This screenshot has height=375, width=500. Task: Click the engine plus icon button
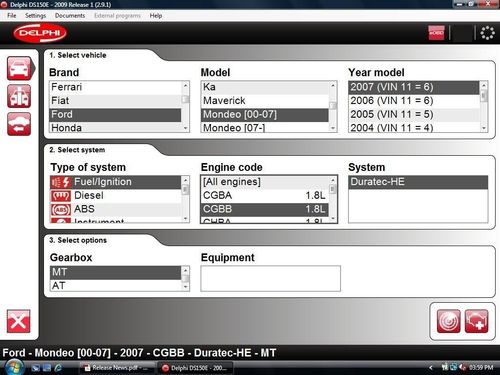tap(477, 321)
